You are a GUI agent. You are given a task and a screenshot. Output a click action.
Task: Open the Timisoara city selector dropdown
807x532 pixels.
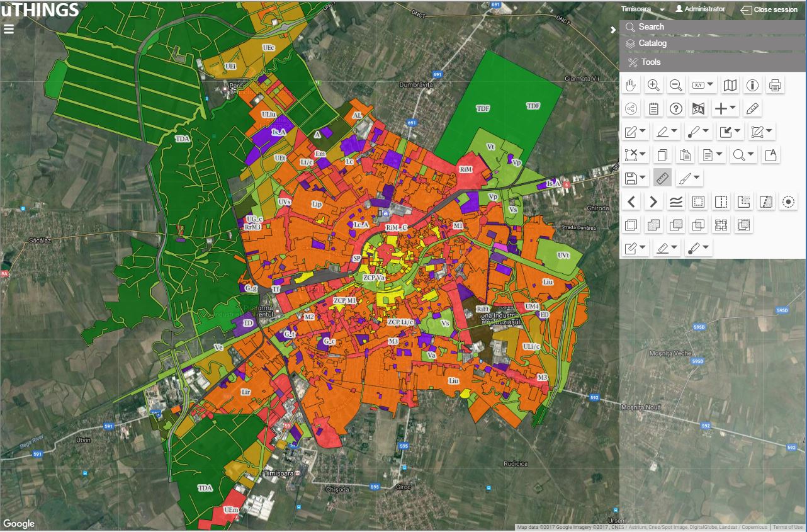coord(643,9)
